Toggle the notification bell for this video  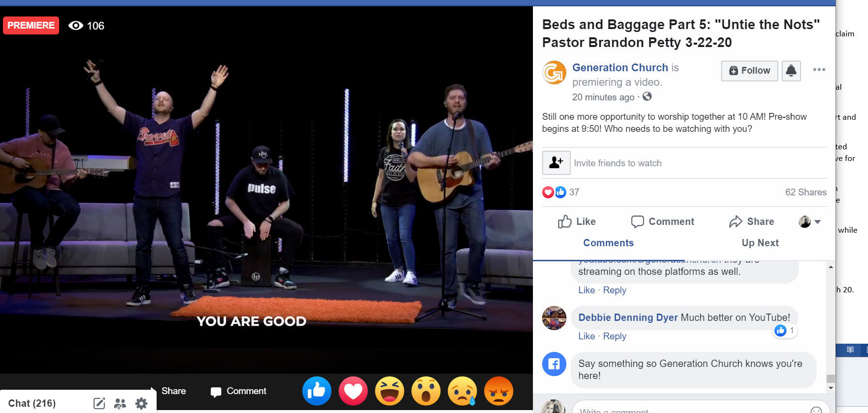pos(791,71)
